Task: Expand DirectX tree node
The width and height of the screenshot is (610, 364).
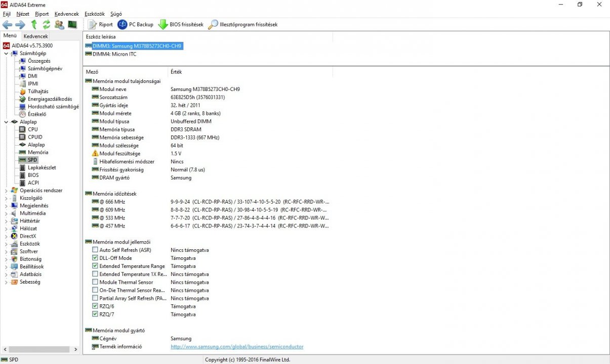Action: click(x=6, y=236)
